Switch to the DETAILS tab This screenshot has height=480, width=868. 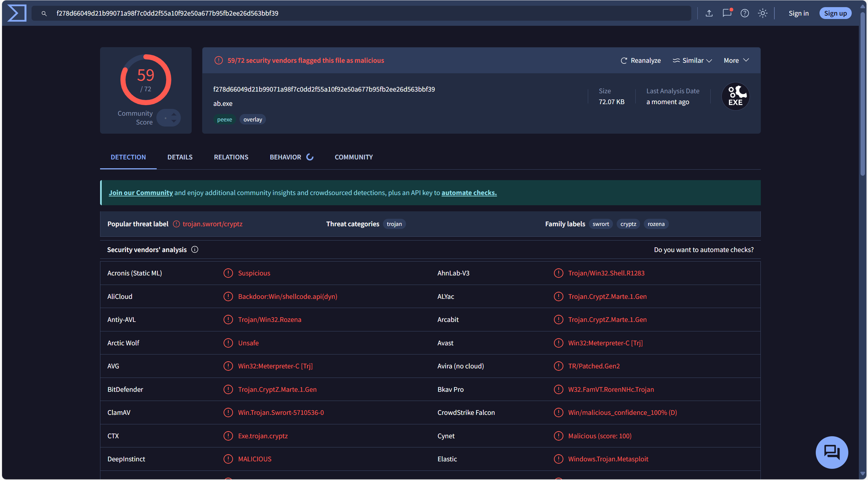pyautogui.click(x=180, y=157)
